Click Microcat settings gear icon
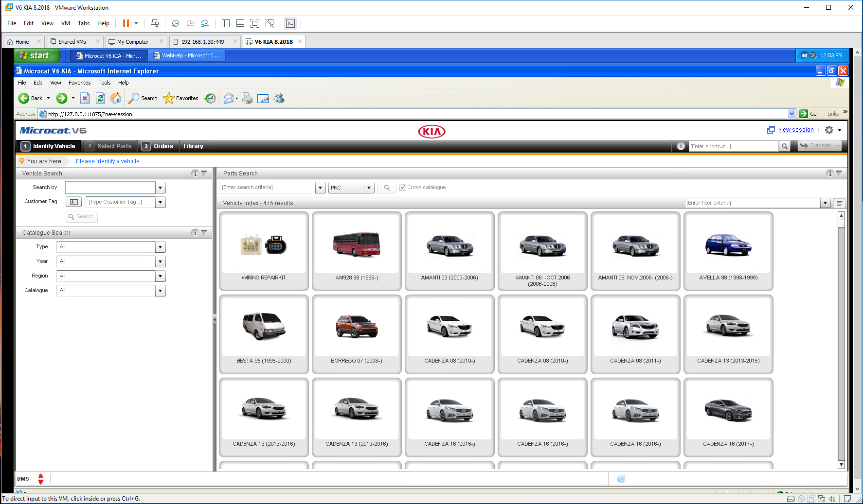 [x=829, y=130]
